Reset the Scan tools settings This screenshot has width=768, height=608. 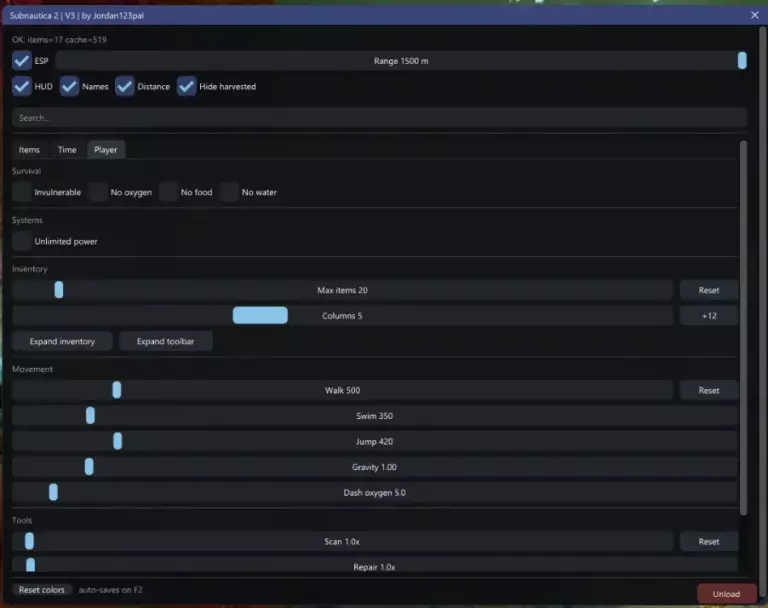click(x=709, y=541)
